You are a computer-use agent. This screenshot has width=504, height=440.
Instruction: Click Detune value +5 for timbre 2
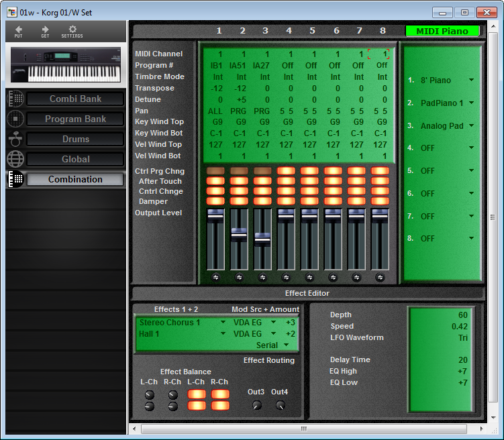(x=240, y=100)
